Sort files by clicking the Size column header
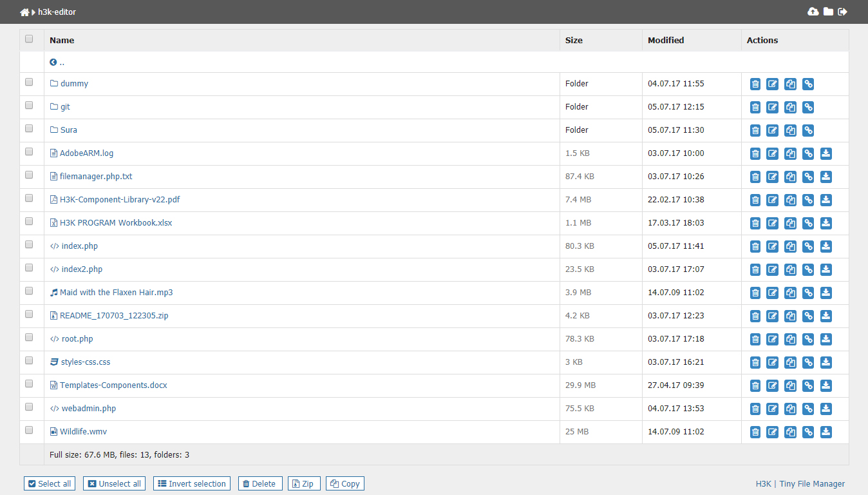 [574, 40]
